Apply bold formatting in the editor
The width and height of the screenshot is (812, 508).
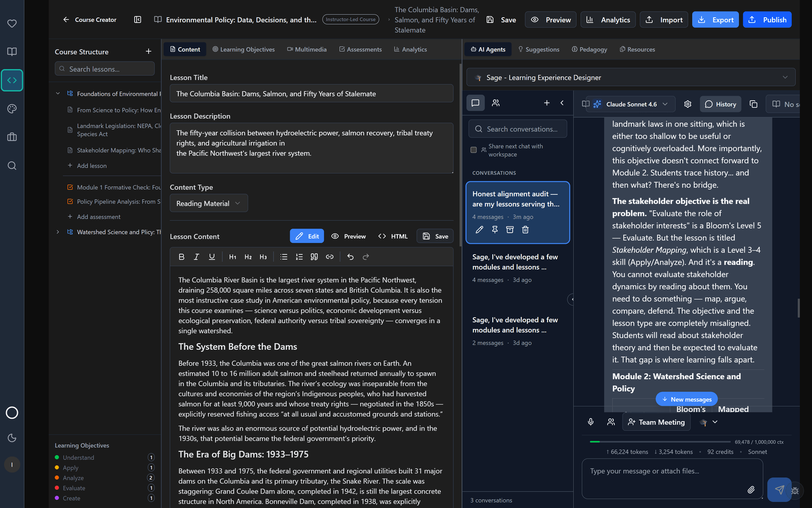pos(181,257)
